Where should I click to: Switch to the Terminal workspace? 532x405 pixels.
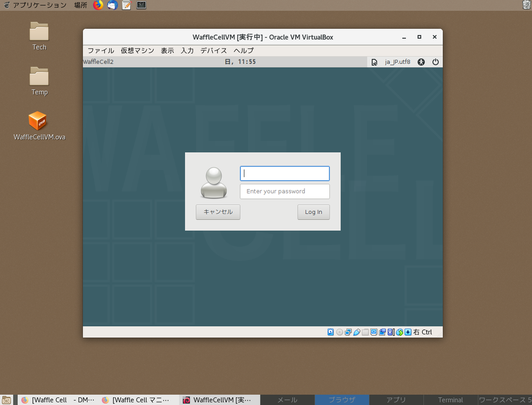(x=450, y=400)
